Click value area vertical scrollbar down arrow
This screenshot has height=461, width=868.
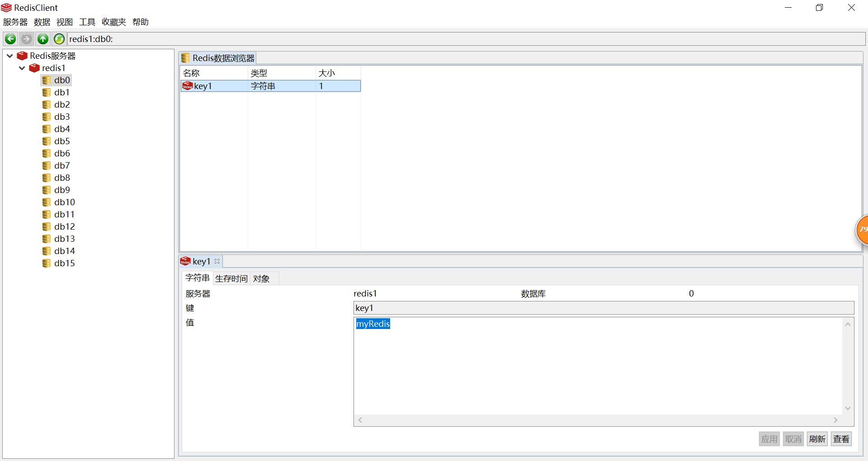point(848,408)
